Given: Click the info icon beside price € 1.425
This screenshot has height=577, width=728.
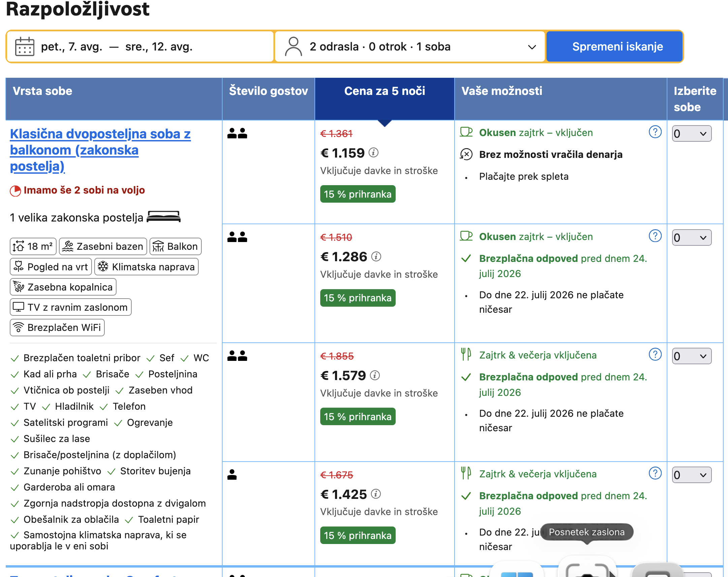Looking at the screenshot, I should pos(376,494).
